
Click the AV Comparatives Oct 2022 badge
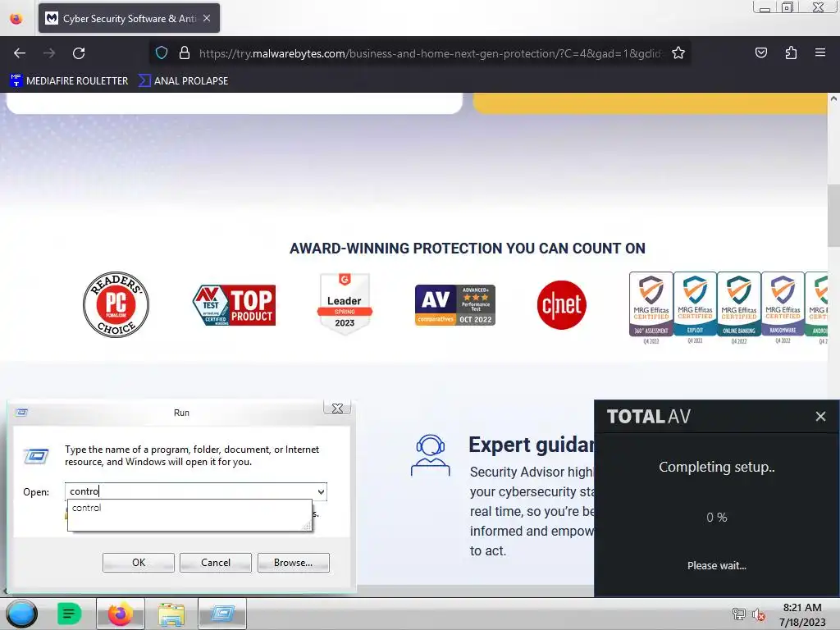(455, 305)
